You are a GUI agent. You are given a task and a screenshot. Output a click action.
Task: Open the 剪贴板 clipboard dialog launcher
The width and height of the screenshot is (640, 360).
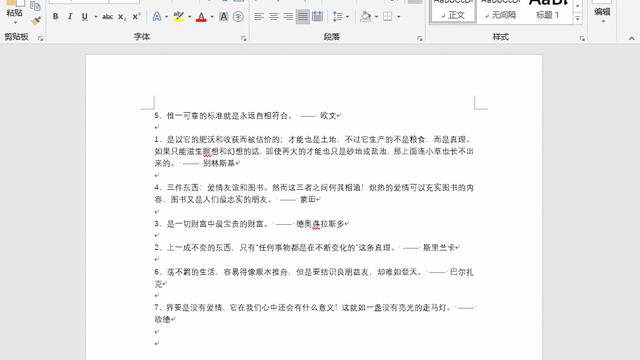point(40,38)
